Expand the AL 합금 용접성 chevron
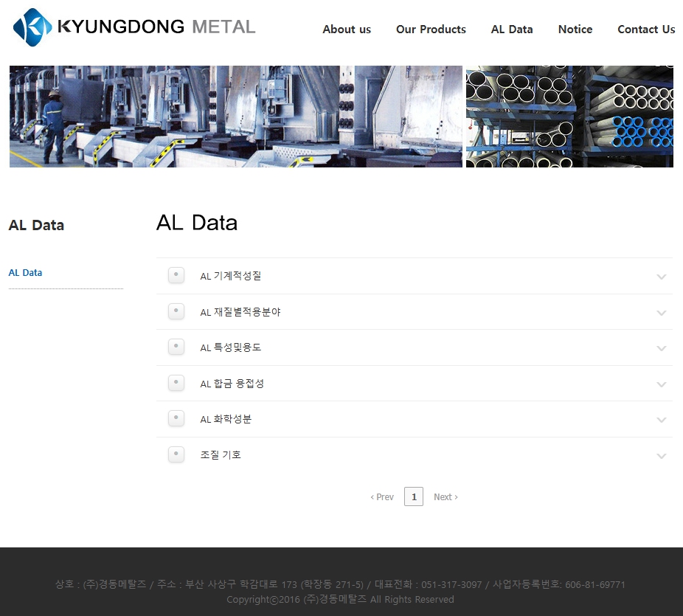Screen dimensions: 683x616 point(661,384)
